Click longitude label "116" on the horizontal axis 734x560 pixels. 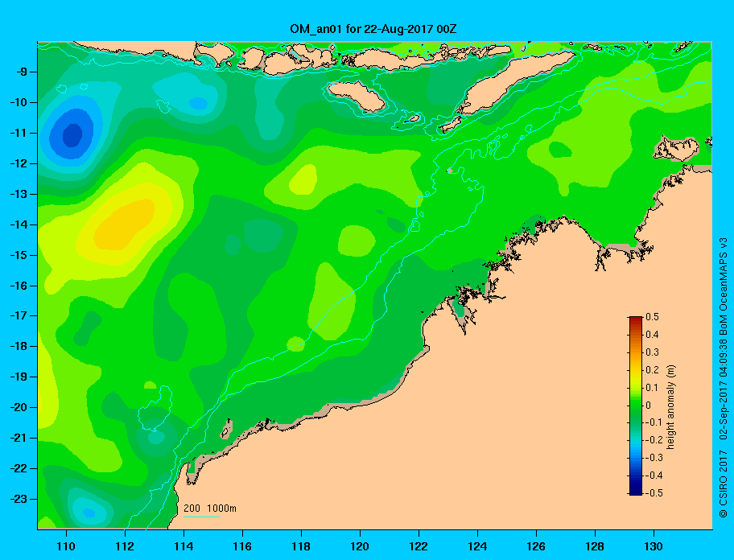coord(242,546)
